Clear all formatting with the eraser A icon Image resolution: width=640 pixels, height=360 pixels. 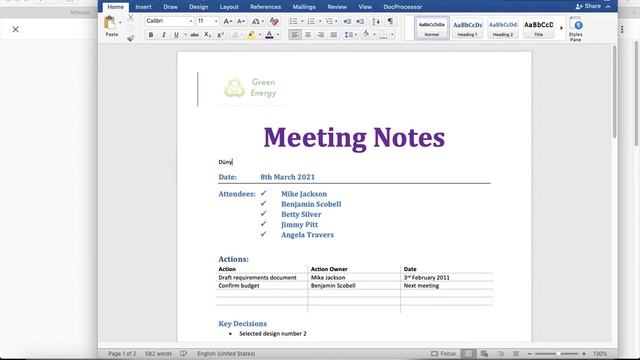point(274,21)
